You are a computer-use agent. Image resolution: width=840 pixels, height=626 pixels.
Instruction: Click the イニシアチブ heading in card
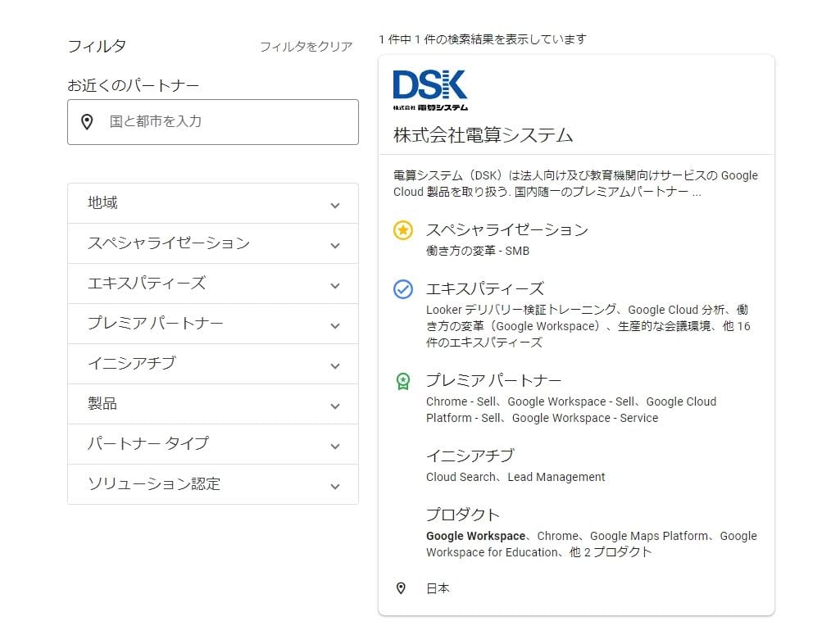pyautogui.click(x=470, y=456)
